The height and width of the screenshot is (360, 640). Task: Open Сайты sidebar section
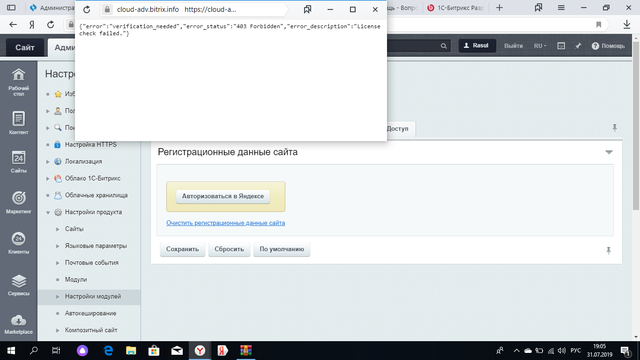[x=18, y=162]
